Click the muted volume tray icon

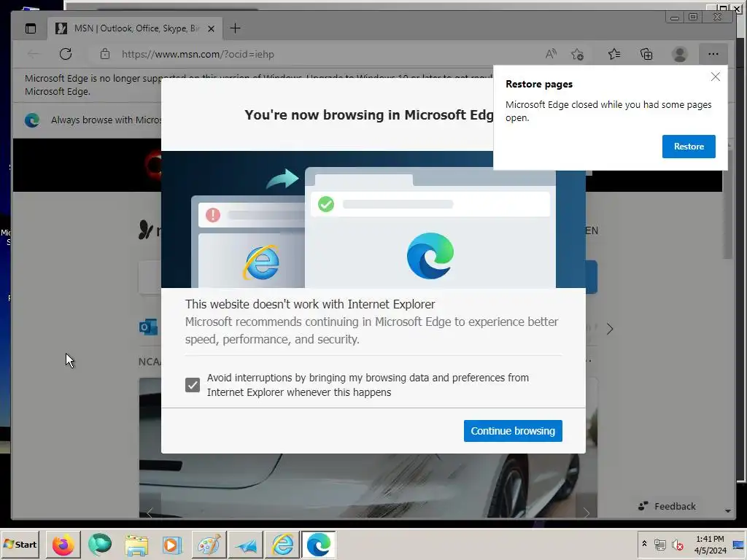coord(677,544)
